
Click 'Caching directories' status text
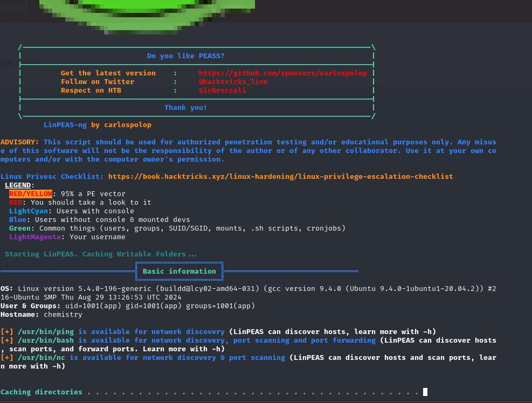pyautogui.click(x=42, y=392)
